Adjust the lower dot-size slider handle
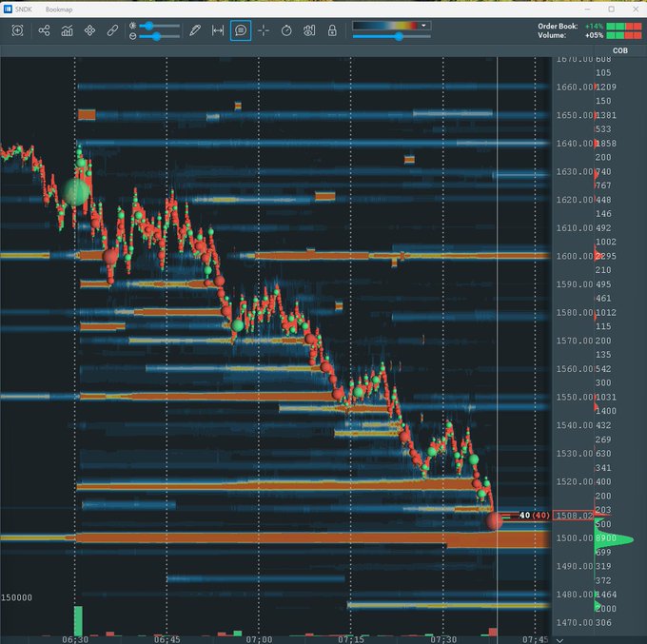 pos(156,36)
